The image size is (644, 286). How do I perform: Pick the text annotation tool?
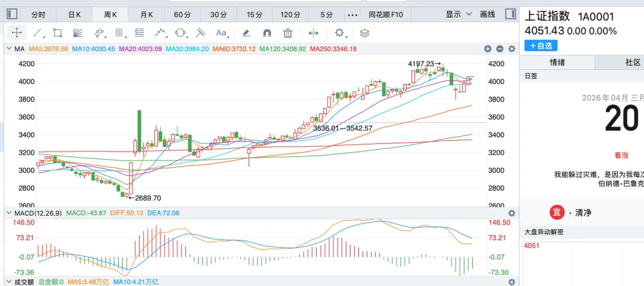221,33
